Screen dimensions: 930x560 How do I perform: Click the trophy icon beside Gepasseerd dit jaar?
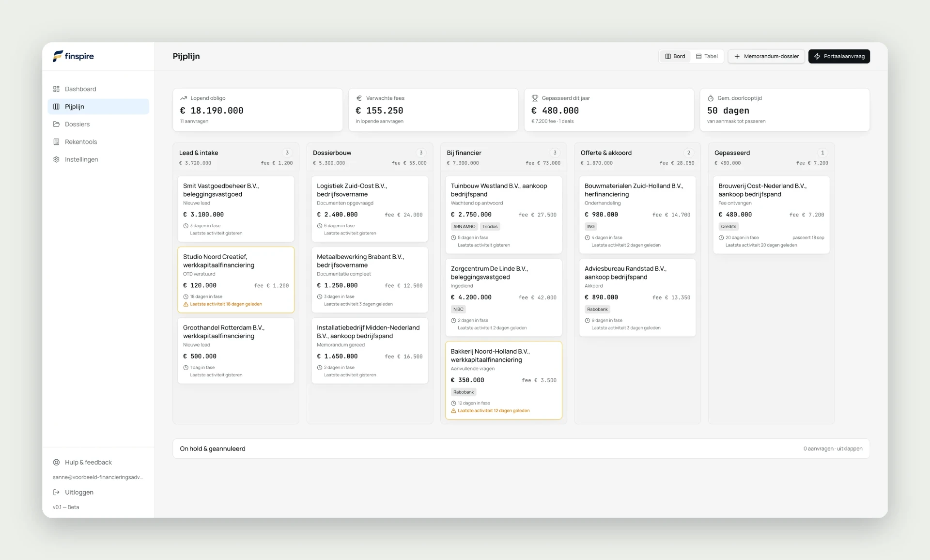(535, 98)
